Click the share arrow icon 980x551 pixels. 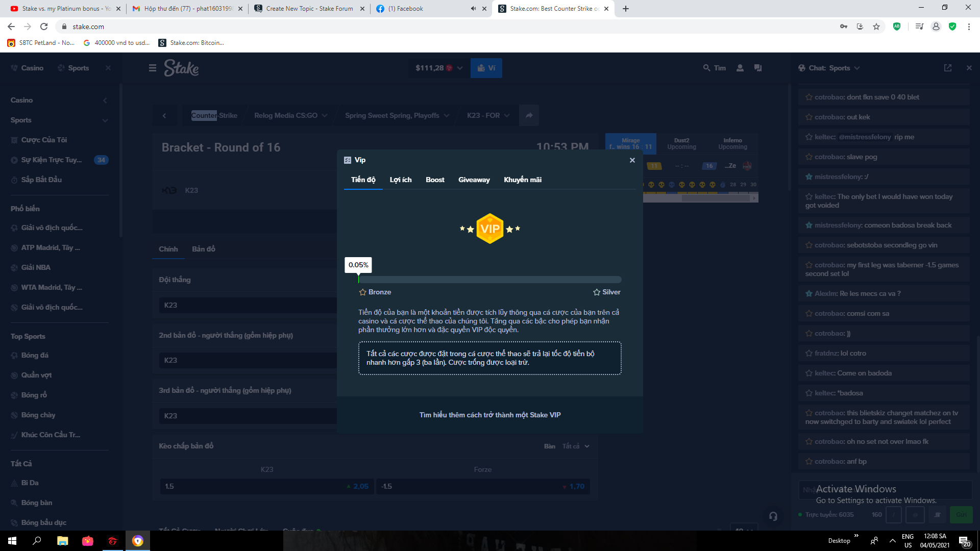pyautogui.click(x=529, y=116)
